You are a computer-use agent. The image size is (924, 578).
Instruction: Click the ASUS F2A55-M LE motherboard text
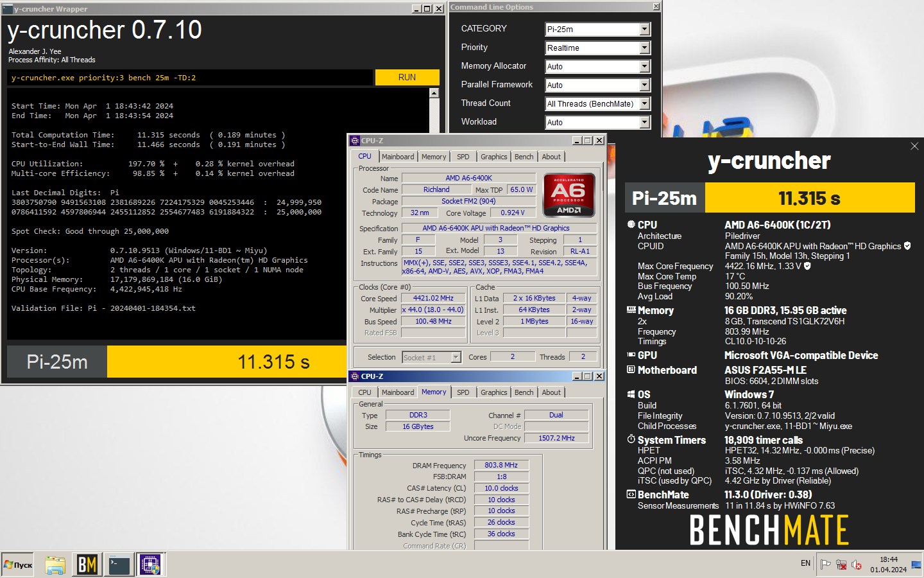(766, 370)
